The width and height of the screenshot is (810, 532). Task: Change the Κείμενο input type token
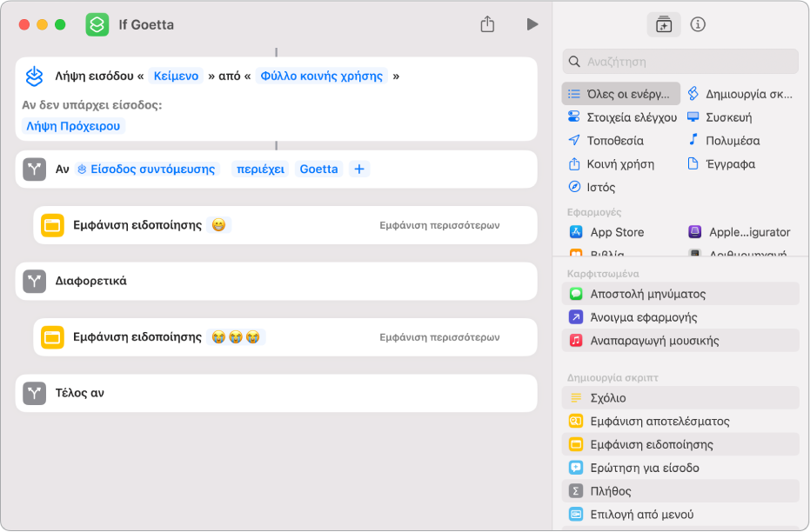(176, 76)
